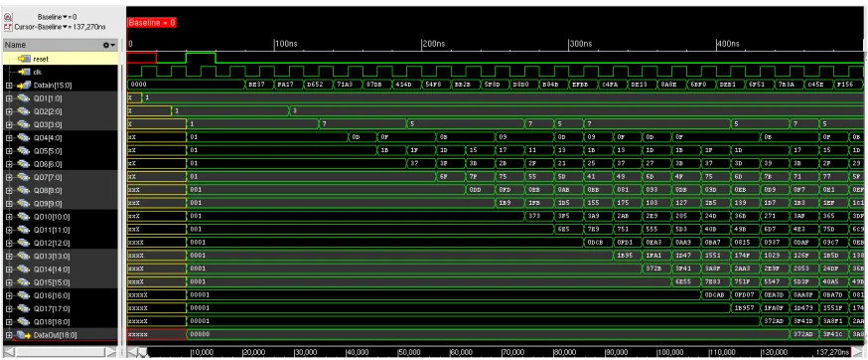Click the names panel scrollbar right arrow
The width and height of the screenshot is (868, 360).
coord(112,352)
